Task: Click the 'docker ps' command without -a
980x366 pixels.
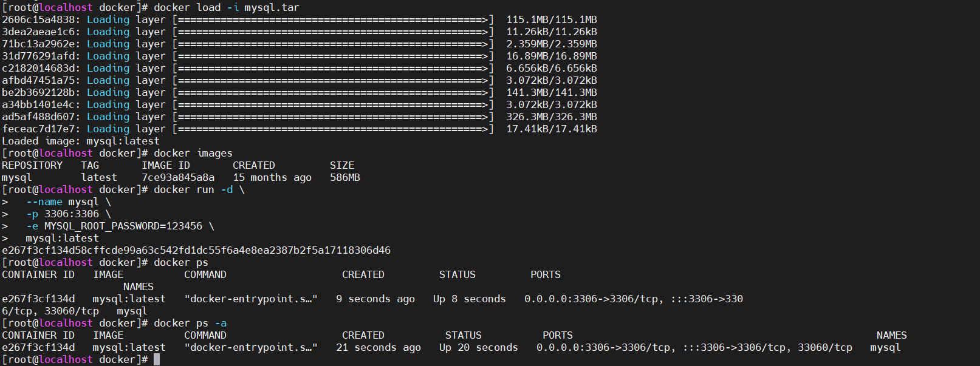Action: [181, 262]
